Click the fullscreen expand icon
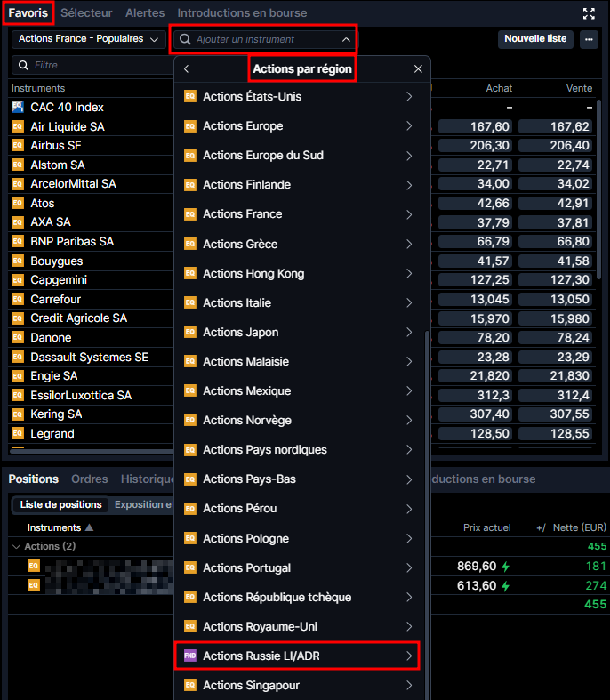 [589, 13]
